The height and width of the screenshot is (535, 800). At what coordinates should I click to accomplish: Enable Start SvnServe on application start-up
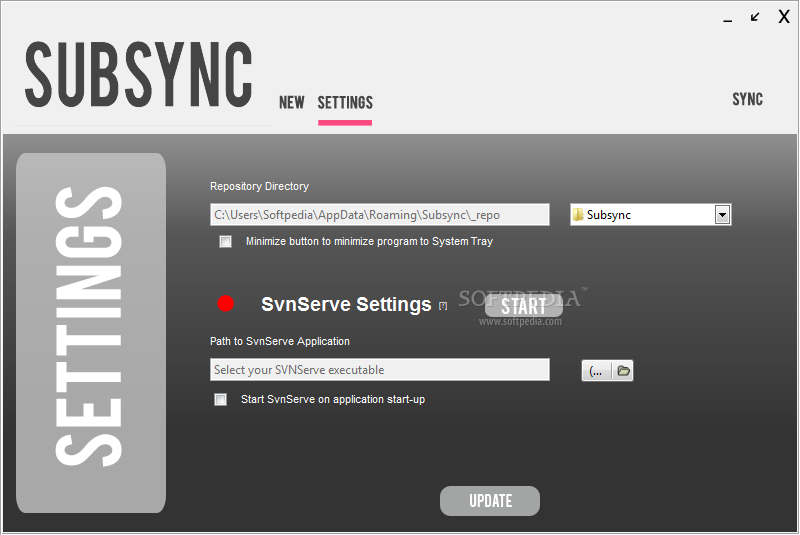point(220,399)
